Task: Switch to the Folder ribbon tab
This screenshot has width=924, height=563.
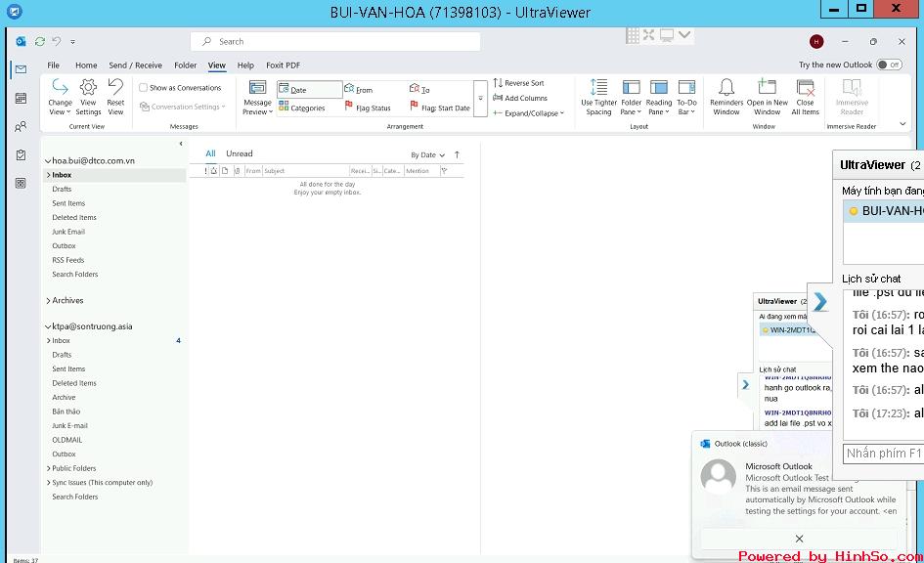Action: pos(185,65)
